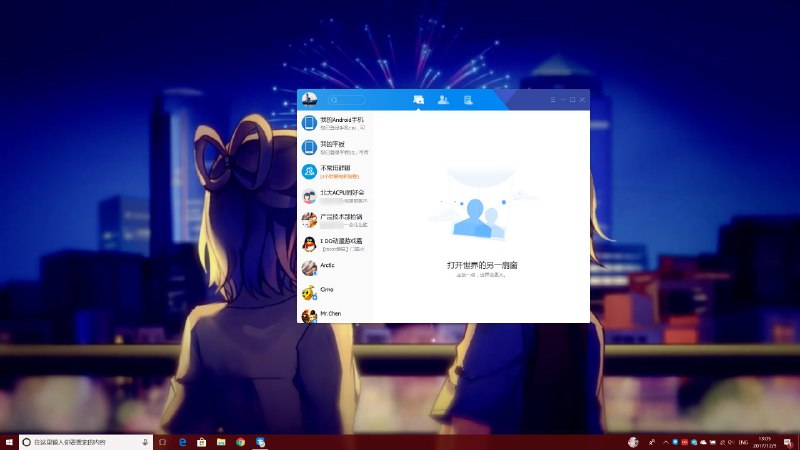Image resolution: width=800 pixels, height=450 pixels.
Task: Open the chat with Arctic
Action: (335, 268)
